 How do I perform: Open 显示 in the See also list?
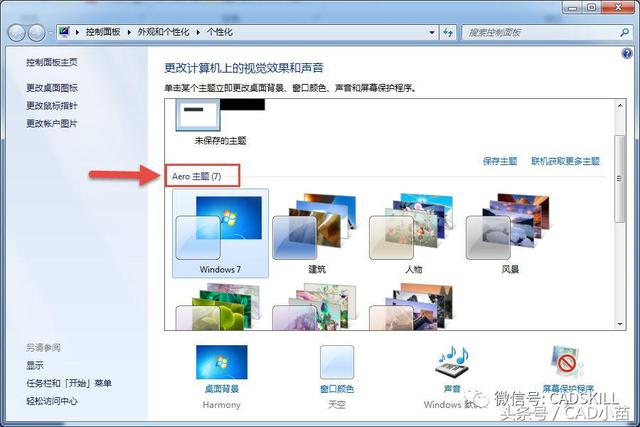coord(35,365)
